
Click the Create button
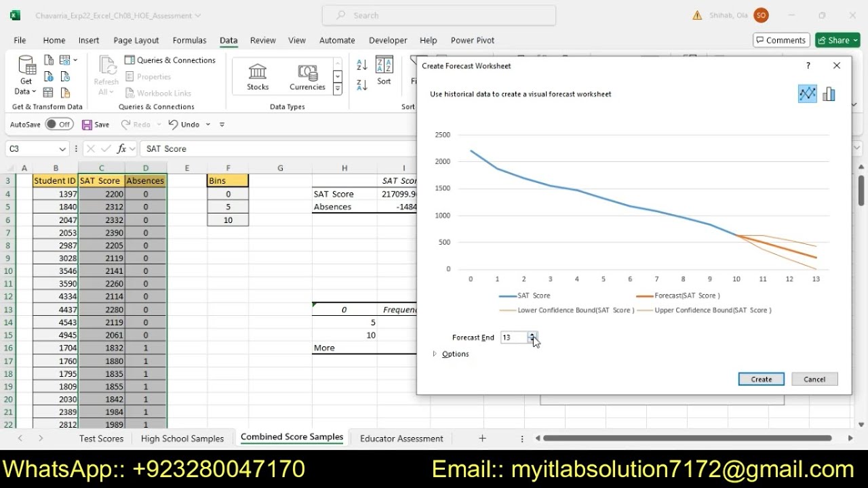click(761, 379)
